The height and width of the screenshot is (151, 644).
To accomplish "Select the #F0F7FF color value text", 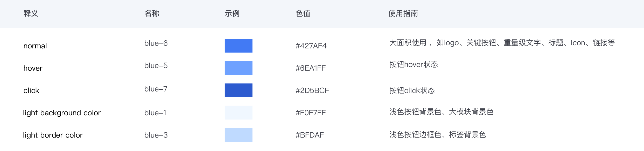I will [x=311, y=113].
